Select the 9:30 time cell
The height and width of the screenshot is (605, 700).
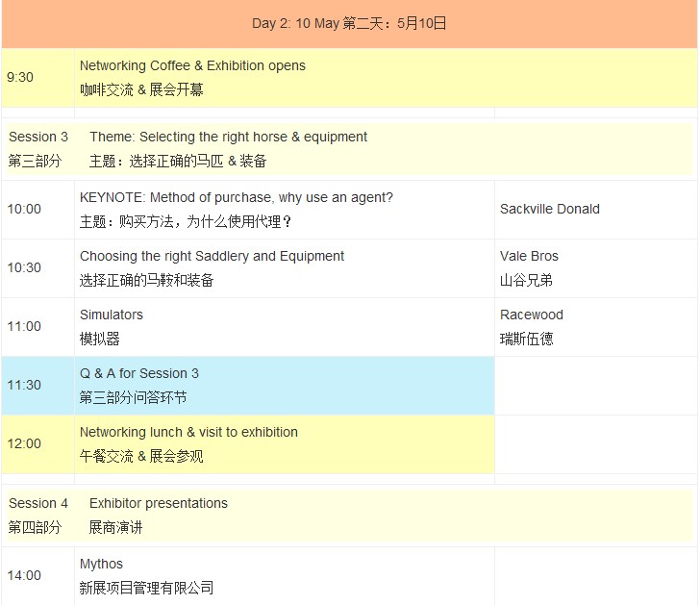[x=20, y=78]
